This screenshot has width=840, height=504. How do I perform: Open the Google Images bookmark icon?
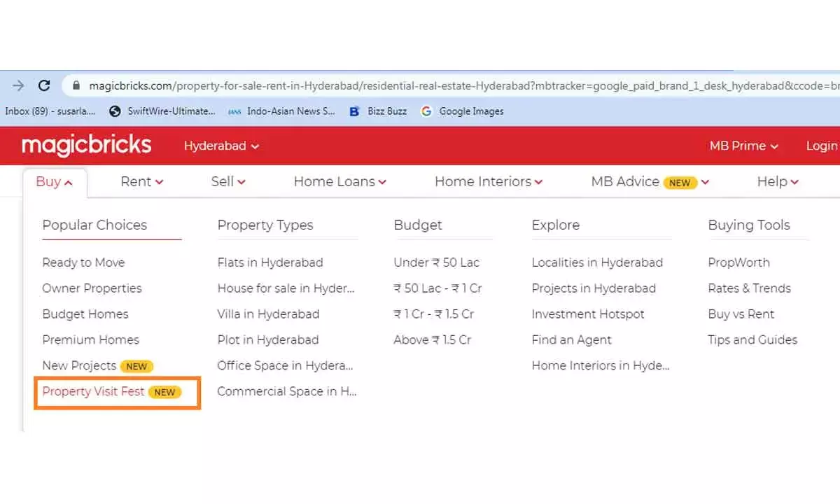426,111
